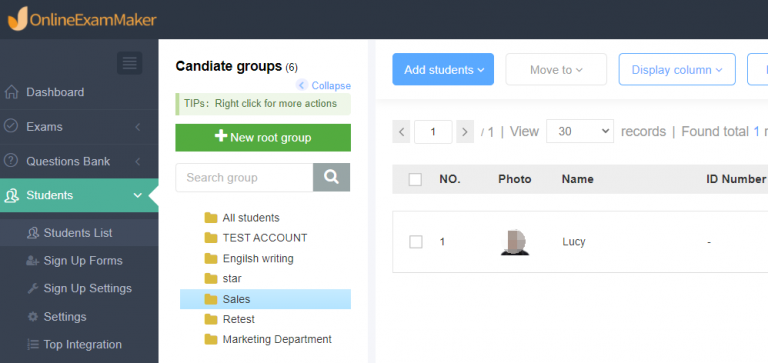
Task: Expand the Exams submenu chevron
Action: pos(138,127)
